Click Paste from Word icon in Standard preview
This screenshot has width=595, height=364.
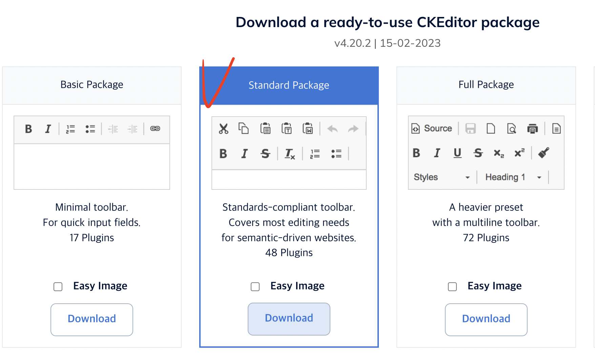[308, 128]
